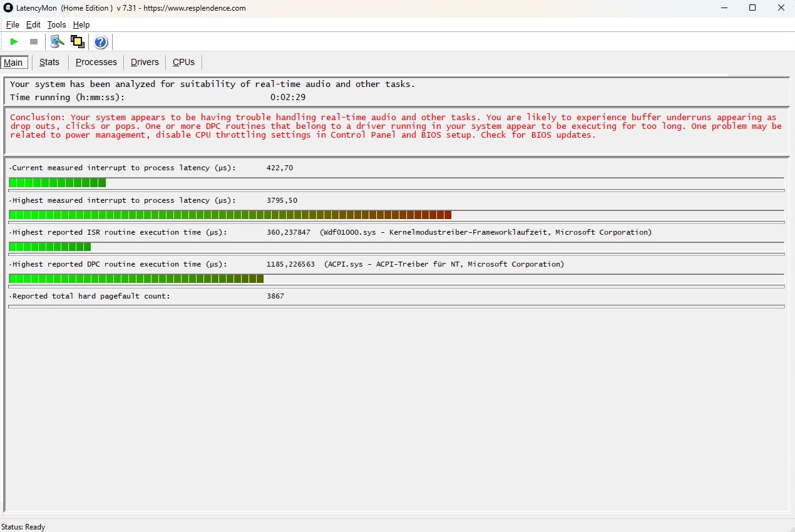
Task: Open help via the blue question mark icon
Action: (x=101, y=42)
